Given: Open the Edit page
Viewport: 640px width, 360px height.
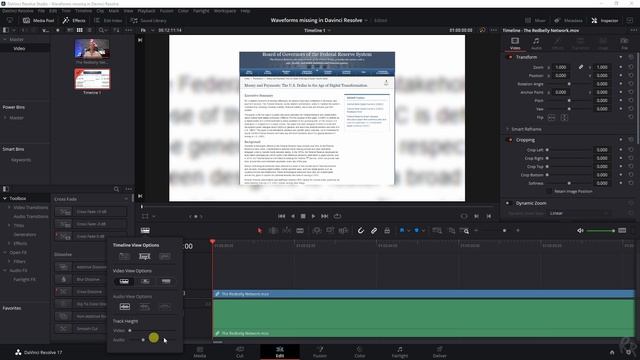Looking at the screenshot, I should 280,352.
